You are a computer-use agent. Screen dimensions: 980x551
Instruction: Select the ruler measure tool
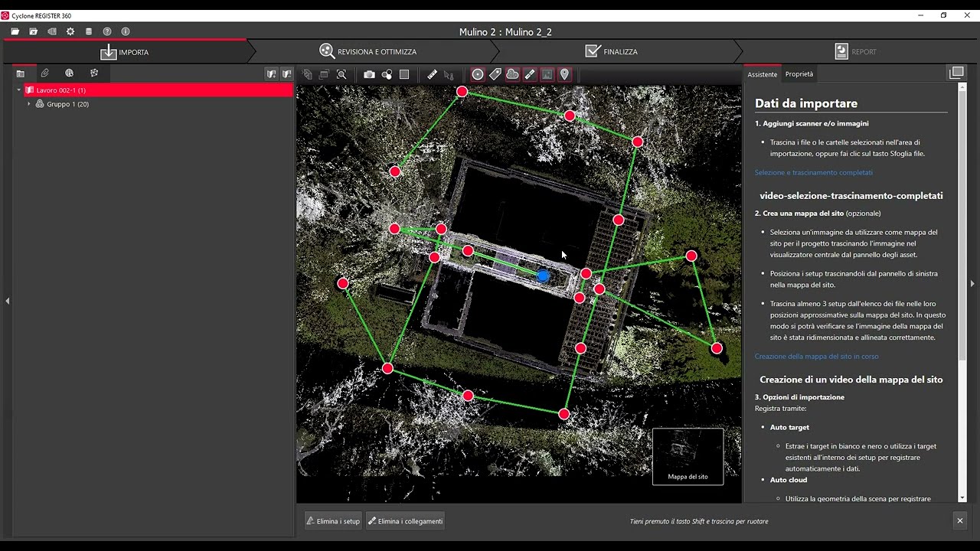pos(432,74)
